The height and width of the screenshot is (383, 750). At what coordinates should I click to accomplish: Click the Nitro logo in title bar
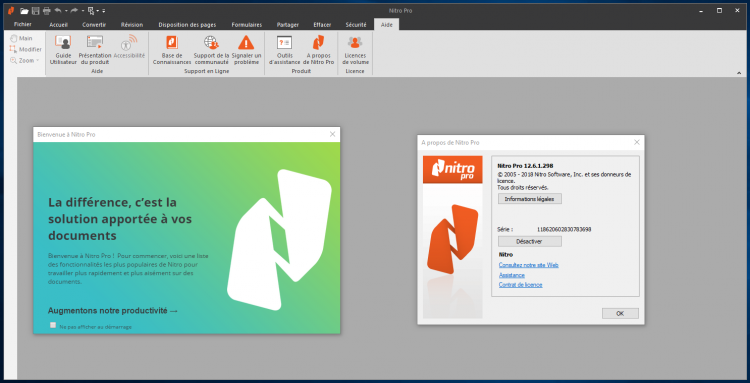(11, 11)
